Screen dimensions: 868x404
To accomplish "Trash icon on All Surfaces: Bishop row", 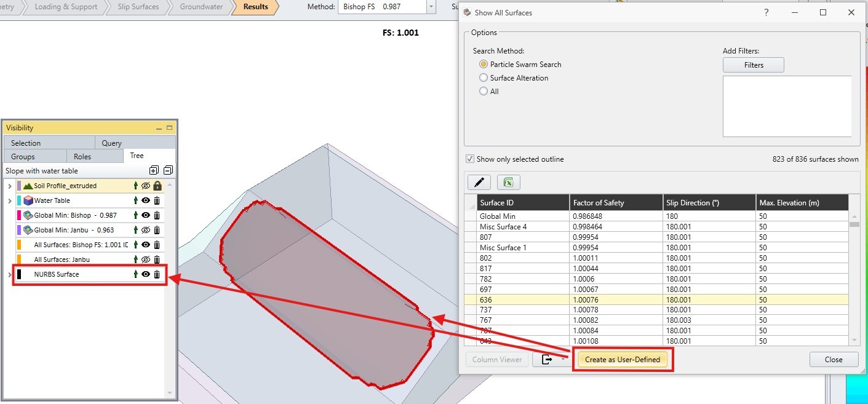I will [x=157, y=245].
